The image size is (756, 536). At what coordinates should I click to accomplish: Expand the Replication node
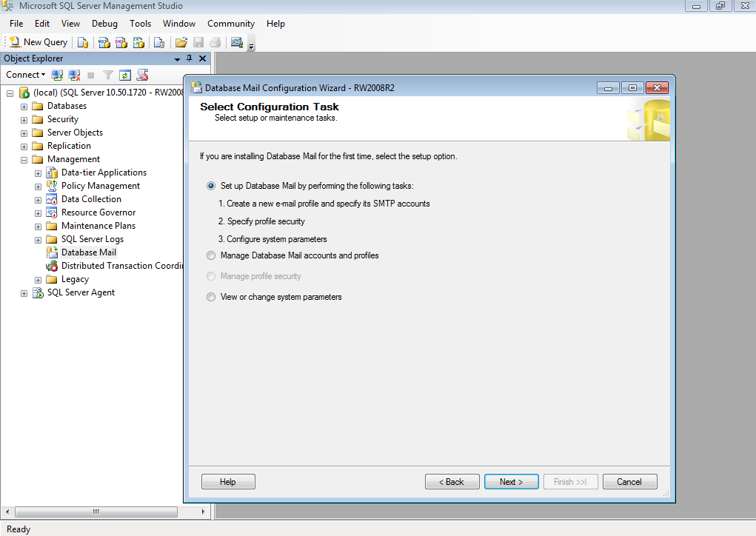click(24, 147)
